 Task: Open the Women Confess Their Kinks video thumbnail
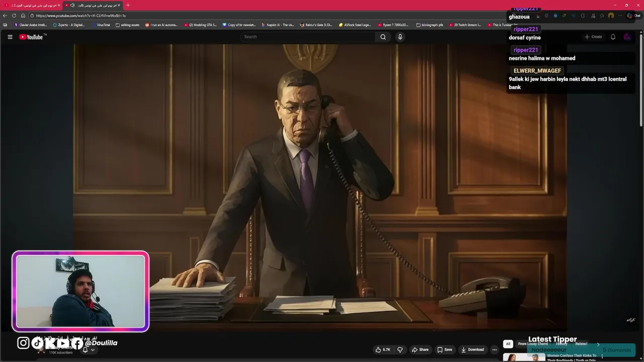click(x=524, y=357)
